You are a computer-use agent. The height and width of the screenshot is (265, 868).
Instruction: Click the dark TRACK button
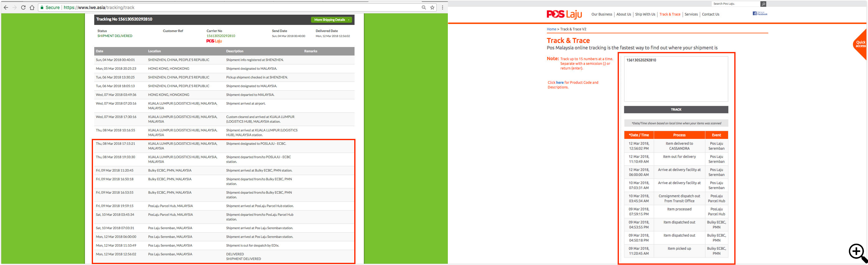675,109
